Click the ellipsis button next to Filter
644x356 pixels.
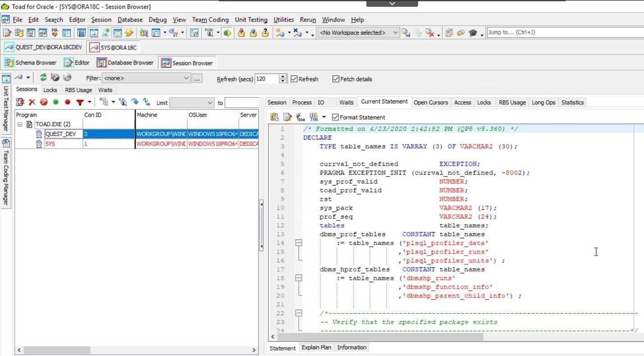tap(197, 78)
